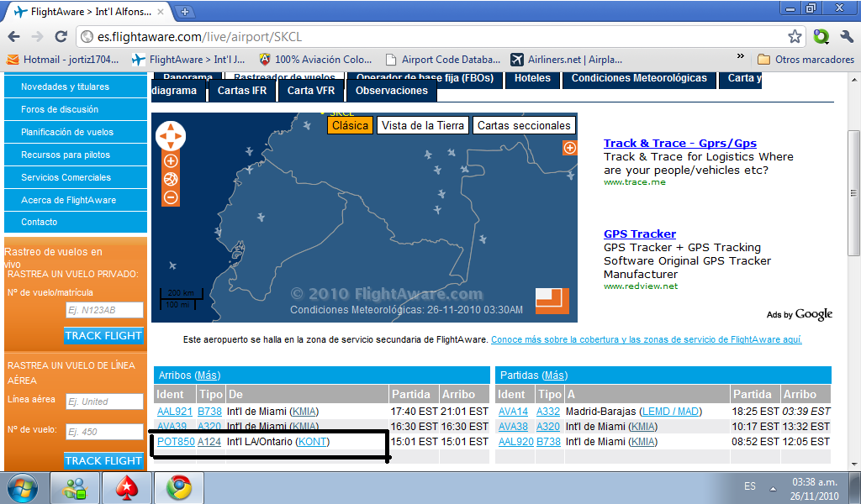This screenshot has width=861, height=504.
Task: Open Otros marcadores bookmark folder
Action: pos(806,60)
